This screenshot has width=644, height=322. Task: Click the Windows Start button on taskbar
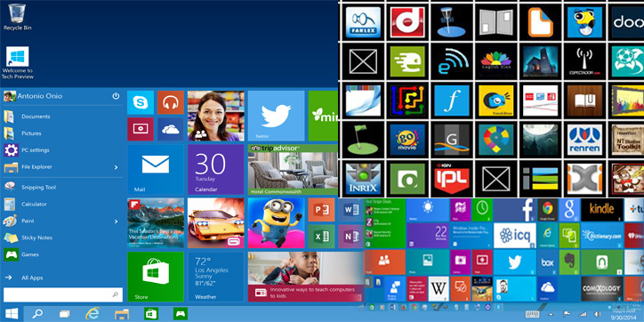click(12, 314)
